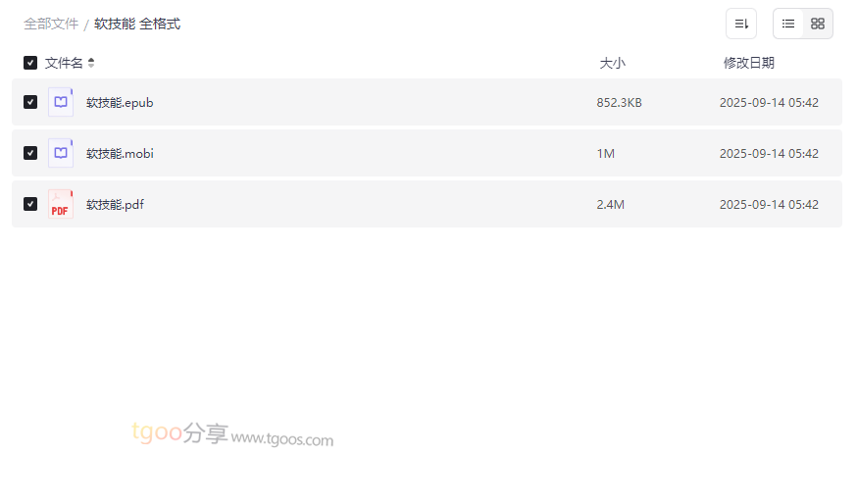The width and height of the screenshot is (857, 504).
Task: Click the 软技能.epub file icon
Action: point(61,102)
